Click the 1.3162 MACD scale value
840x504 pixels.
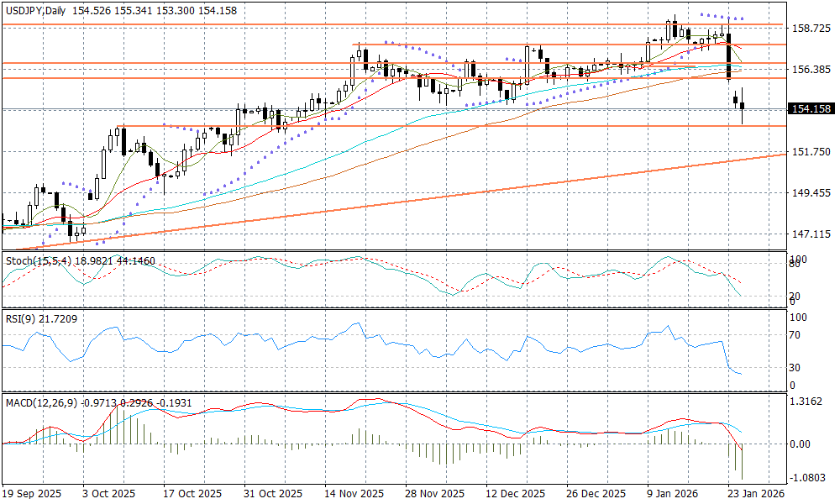tap(808, 402)
